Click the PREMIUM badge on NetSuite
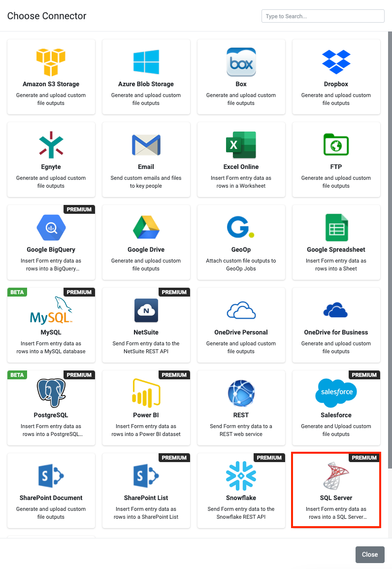This screenshot has width=392, height=569. point(174,292)
